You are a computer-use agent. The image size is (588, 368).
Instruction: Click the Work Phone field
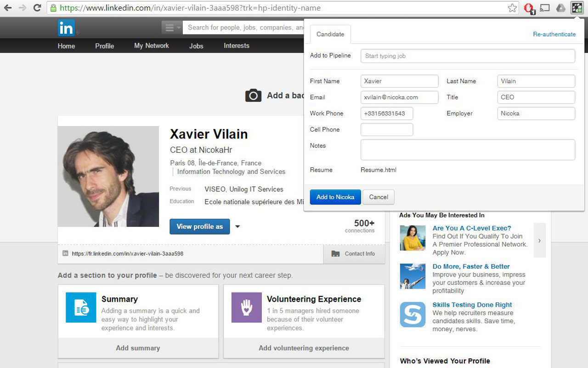coord(387,114)
